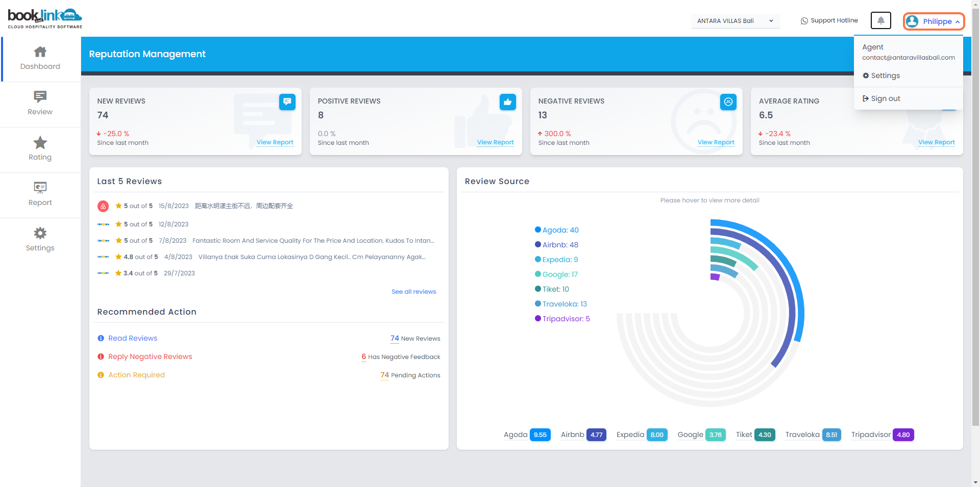Select Tripadvisor: 5 legend entry
Viewport: 980px width, 487px height.
pos(562,319)
